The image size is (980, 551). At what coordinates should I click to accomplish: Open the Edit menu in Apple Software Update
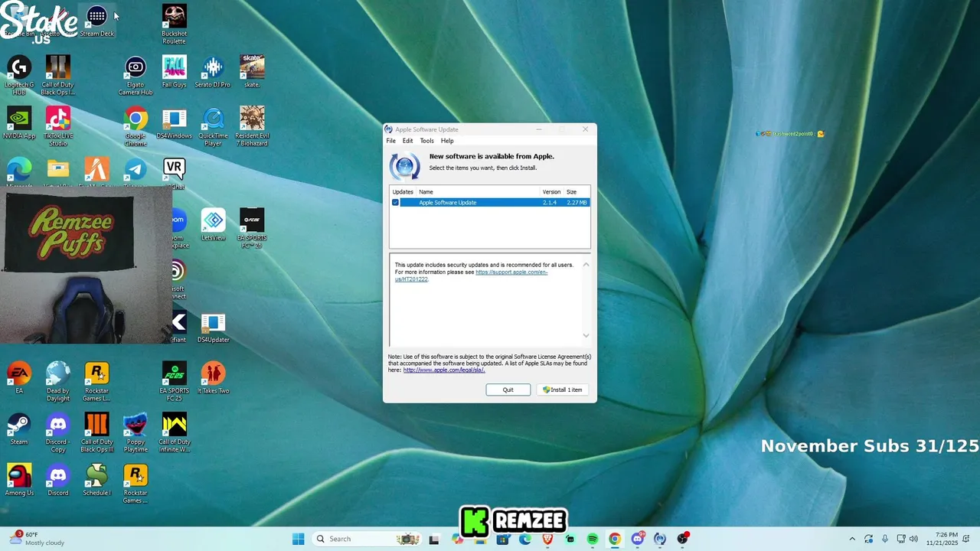click(408, 141)
